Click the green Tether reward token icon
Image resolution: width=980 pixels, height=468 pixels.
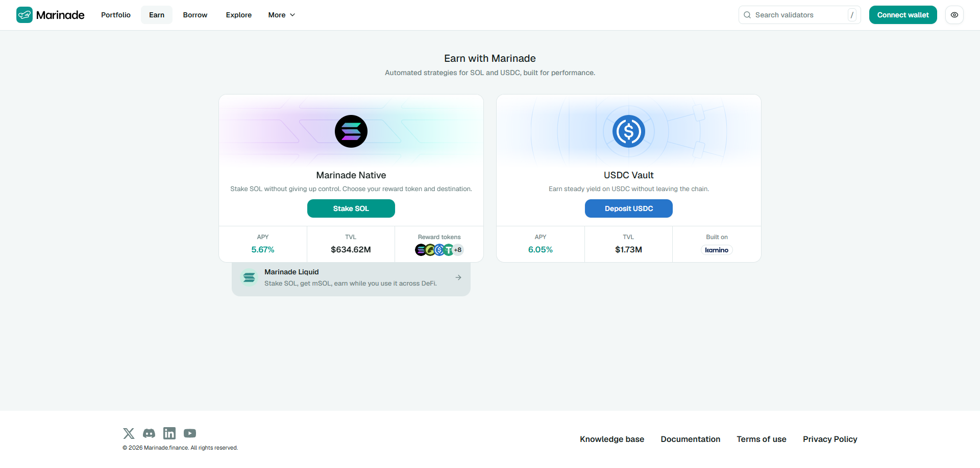coord(449,250)
